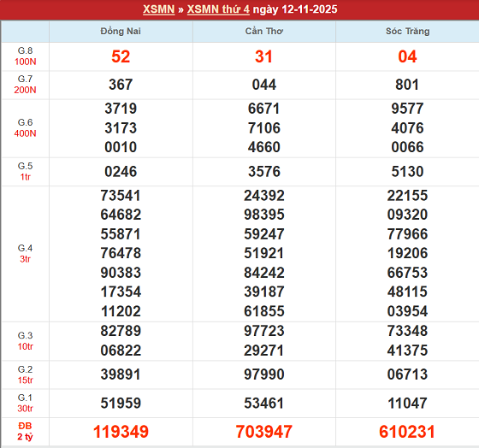479x448 pixels.
Task: Select G.1 number 51959
Action: click(x=121, y=404)
